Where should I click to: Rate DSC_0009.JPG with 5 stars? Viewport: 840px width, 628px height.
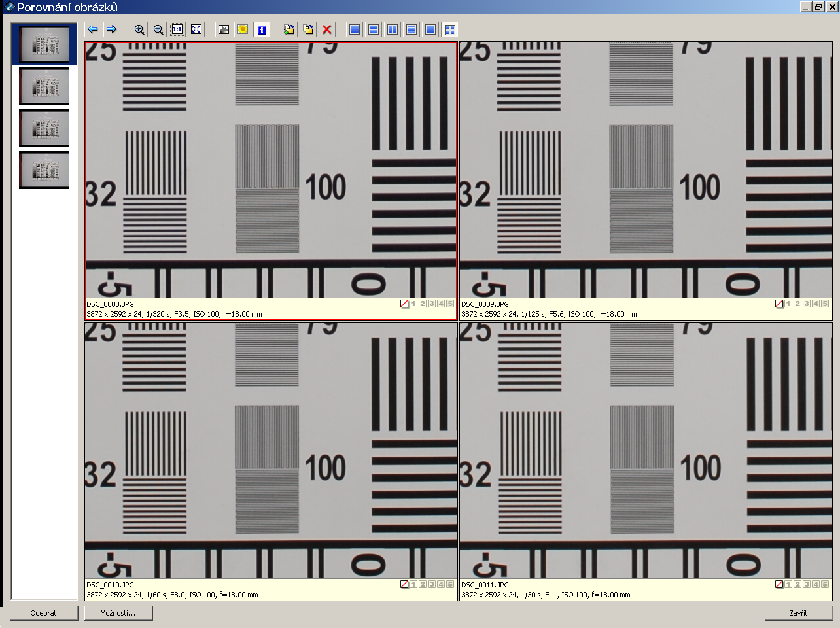coord(825,304)
